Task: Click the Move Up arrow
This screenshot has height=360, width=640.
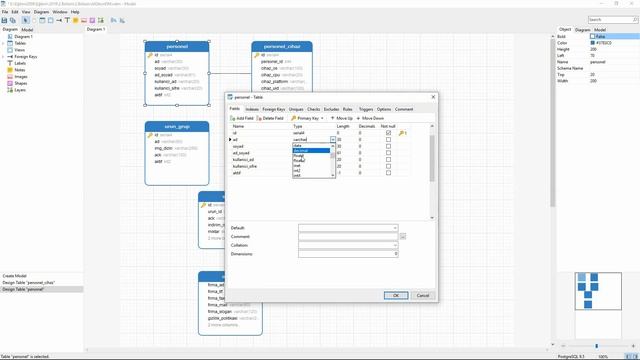Action: (333, 118)
